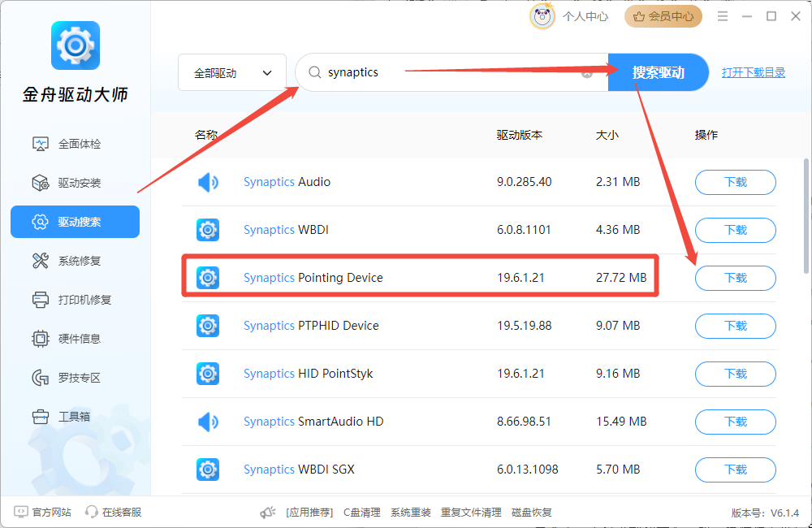This screenshot has height=528, width=812.
Task: Download the Synaptics Audio driver
Action: point(736,183)
